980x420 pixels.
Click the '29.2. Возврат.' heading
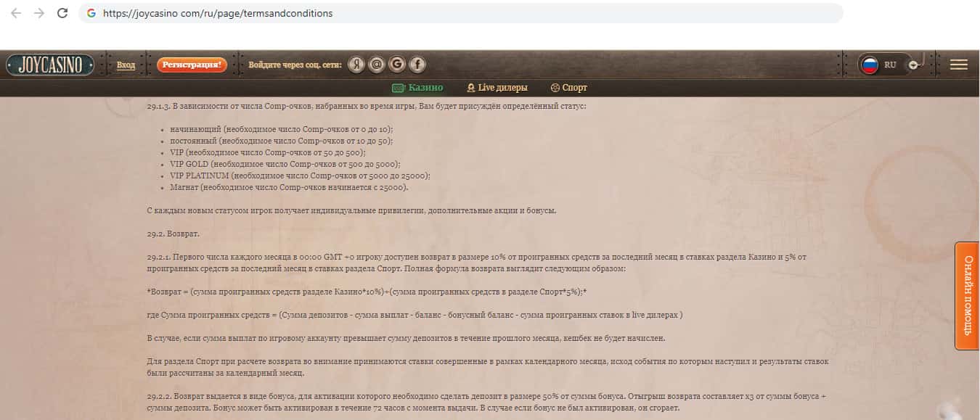point(173,234)
